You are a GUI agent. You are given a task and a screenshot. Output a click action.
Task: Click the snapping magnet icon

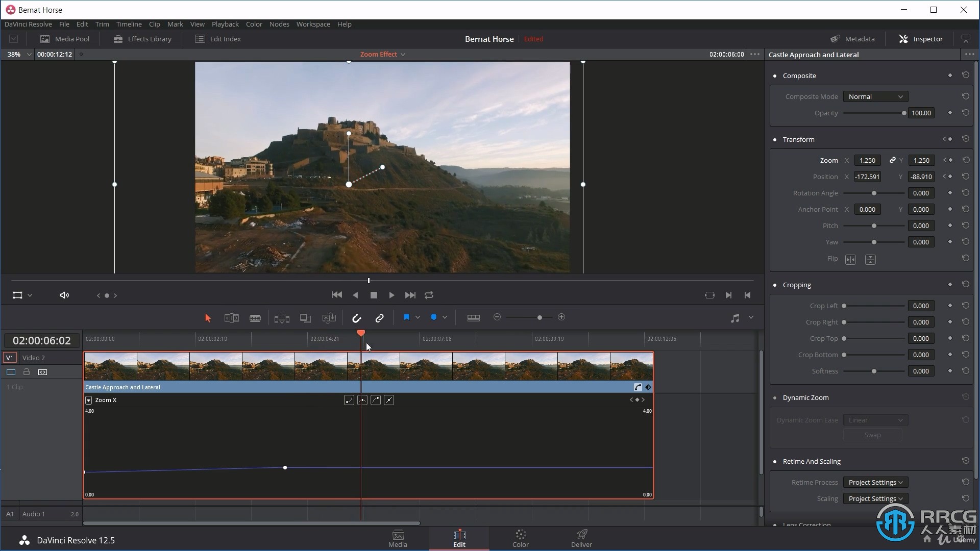click(356, 317)
